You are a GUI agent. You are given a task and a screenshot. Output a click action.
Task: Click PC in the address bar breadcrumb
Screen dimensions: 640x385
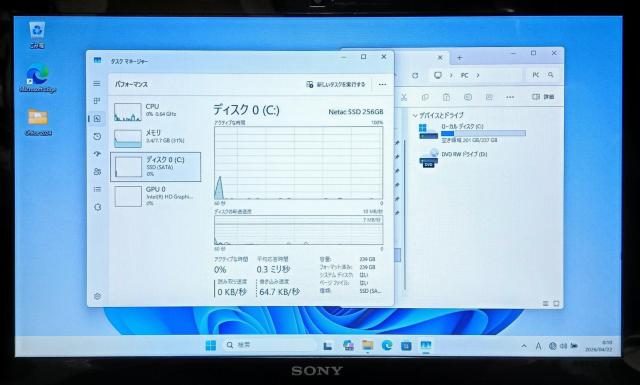coord(464,76)
